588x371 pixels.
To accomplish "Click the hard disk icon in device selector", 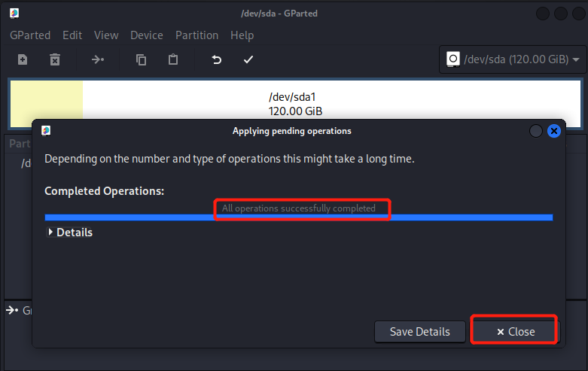I will [453, 59].
